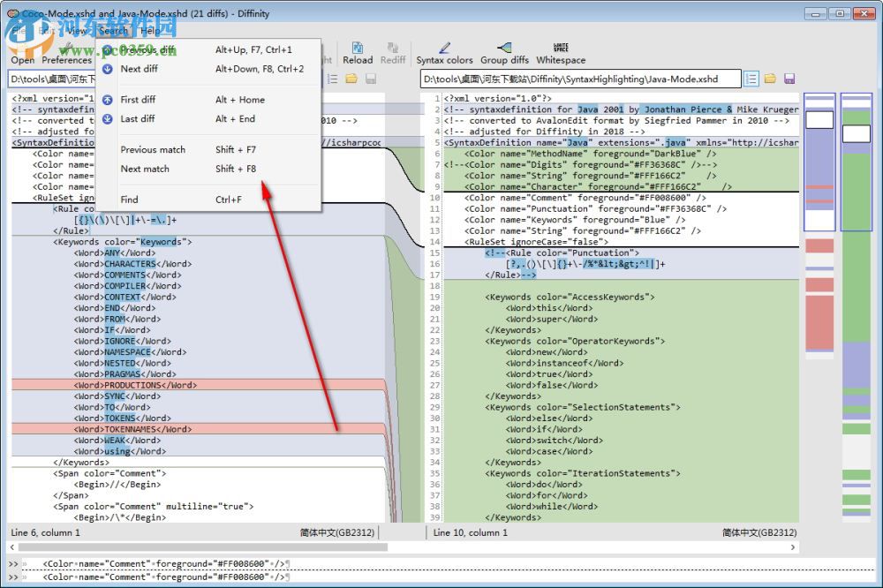Toggle Syntax colors highlighting
This screenshot has height=588, width=883.
tap(444, 53)
